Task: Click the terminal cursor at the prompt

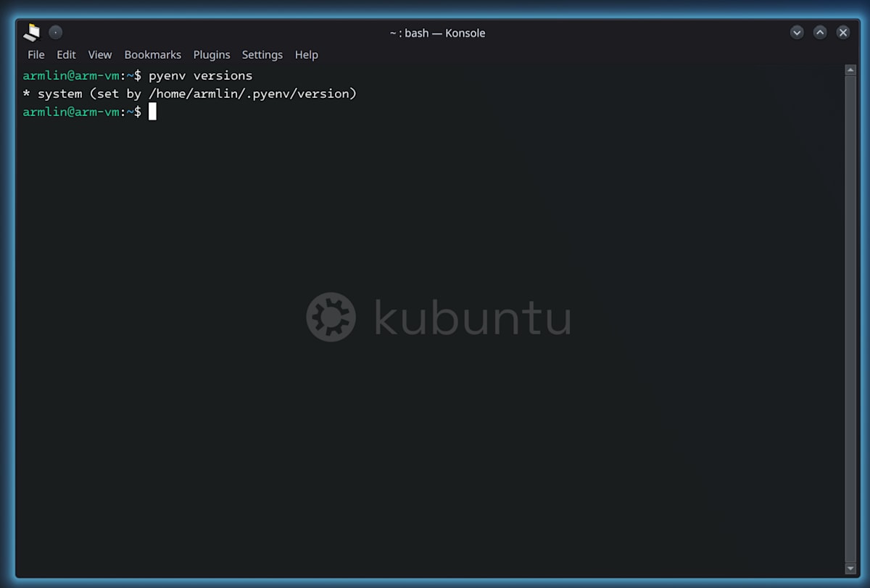Action: 152,112
